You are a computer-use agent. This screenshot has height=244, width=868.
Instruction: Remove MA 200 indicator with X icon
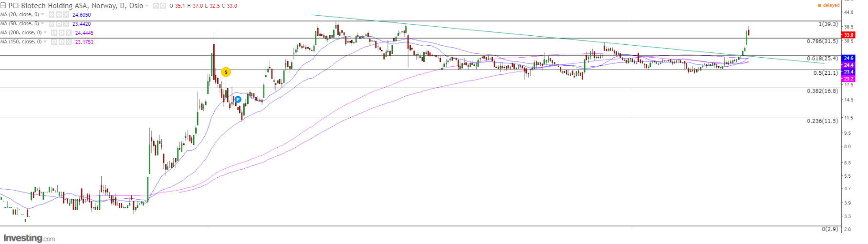(x=69, y=33)
